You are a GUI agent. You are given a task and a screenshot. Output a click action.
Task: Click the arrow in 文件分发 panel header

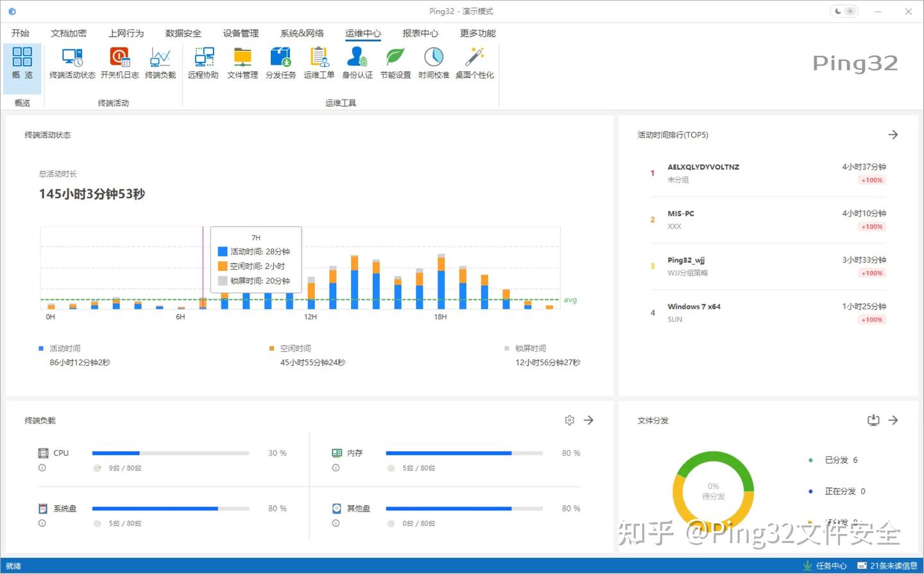click(x=893, y=420)
